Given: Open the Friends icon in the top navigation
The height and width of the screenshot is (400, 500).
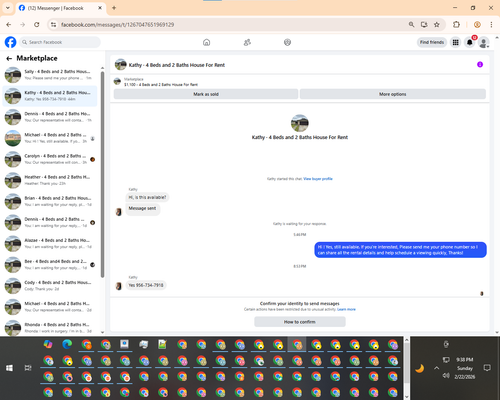Looking at the screenshot, I should click(247, 42).
